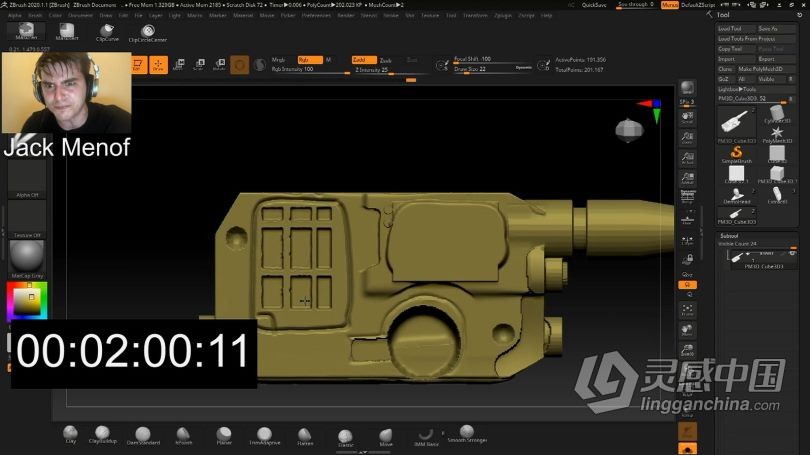Image resolution: width=810 pixels, height=455 pixels.
Task: Select the ClipCircleCenter brush icon
Action: point(147,33)
